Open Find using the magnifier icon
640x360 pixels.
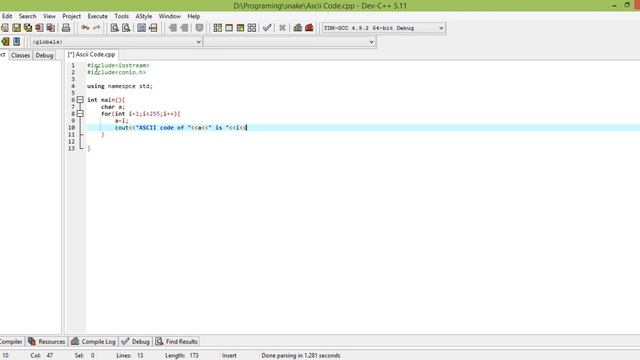(x=115, y=28)
